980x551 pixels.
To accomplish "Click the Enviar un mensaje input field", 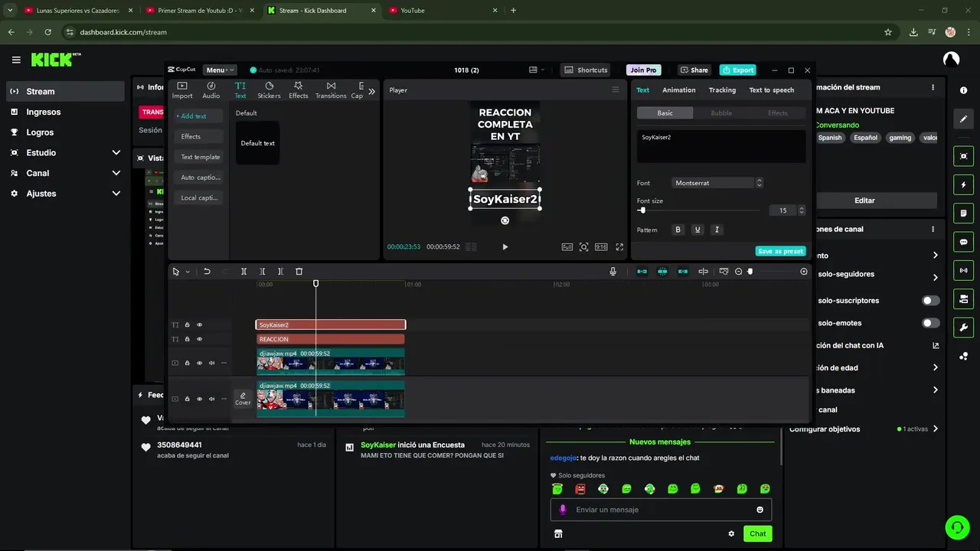I will 661,510.
